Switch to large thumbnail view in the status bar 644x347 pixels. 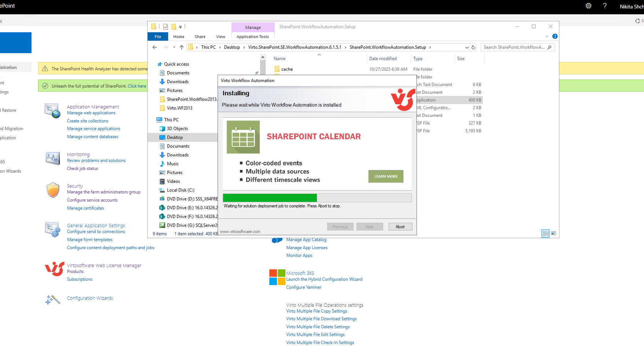point(554,233)
